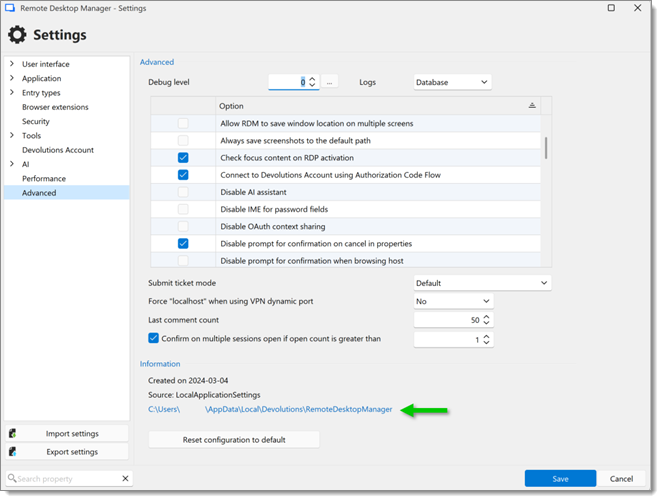Viewport: 662px width, 501px height.
Task: Open the Logs Database dropdown
Action: 452,82
